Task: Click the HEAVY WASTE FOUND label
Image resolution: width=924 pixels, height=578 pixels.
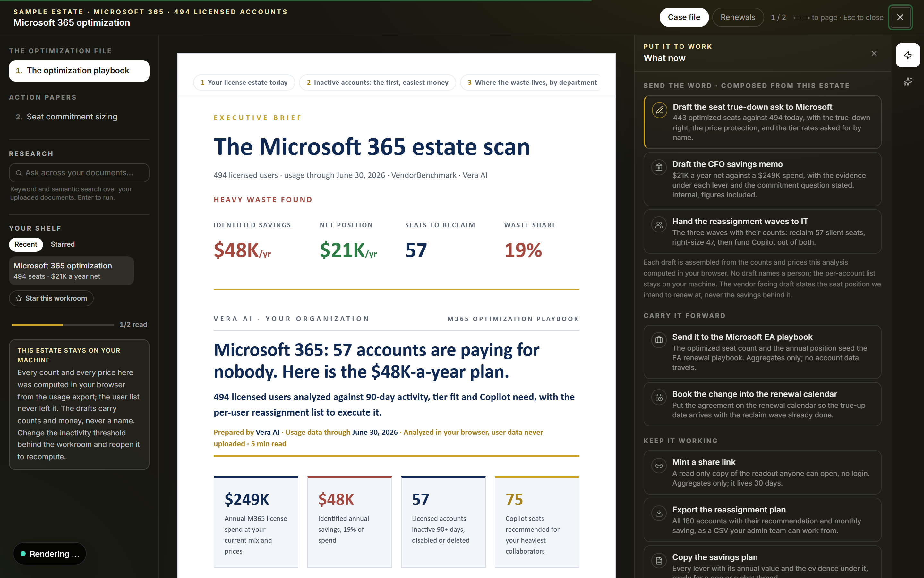Action: pyautogui.click(x=263, y=200)
